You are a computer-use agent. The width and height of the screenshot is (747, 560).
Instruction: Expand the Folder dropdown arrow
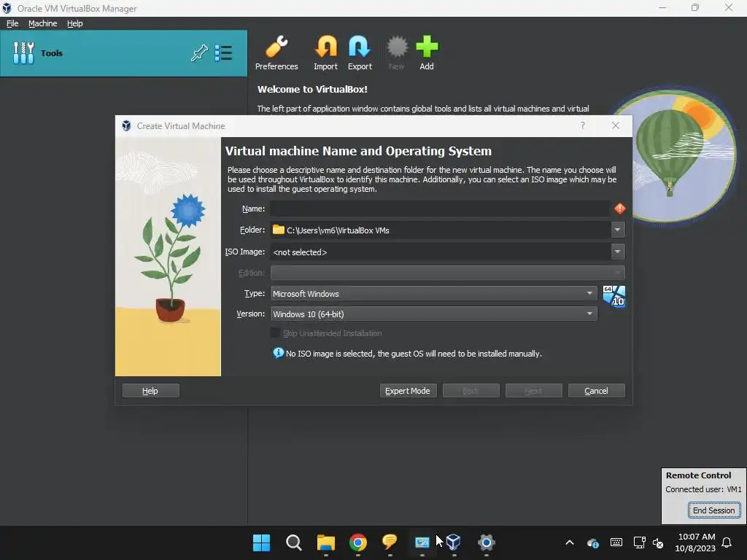(x=617, y=230)
